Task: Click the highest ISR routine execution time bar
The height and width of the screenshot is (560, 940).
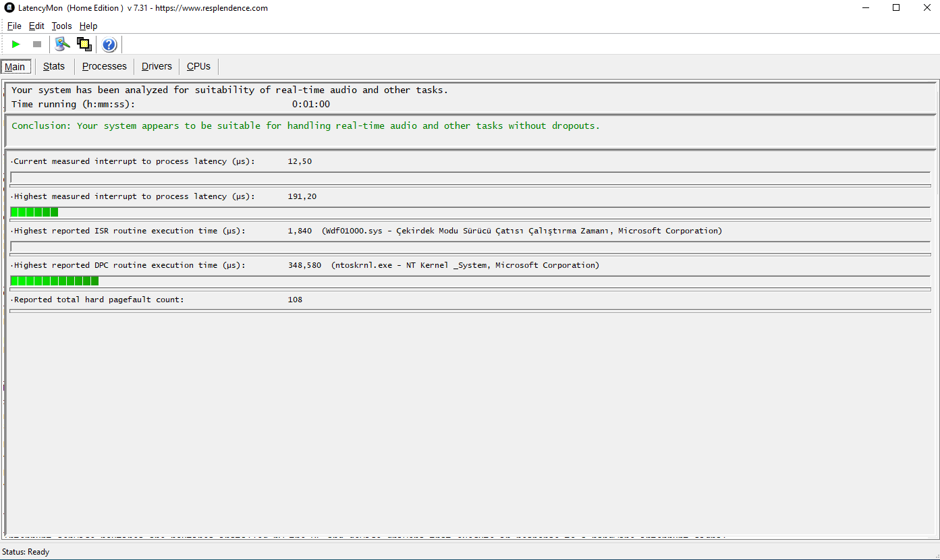Action: point(470,246)
